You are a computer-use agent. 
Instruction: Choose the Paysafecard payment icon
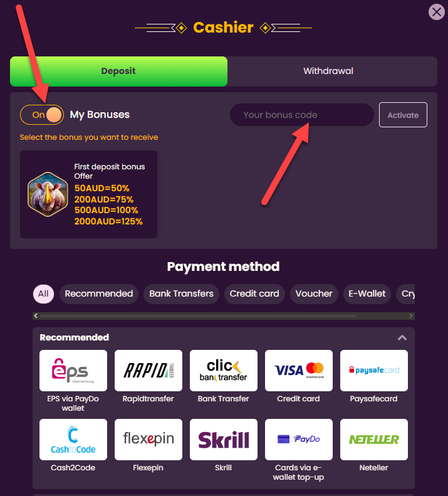pyautogui.click(x=374, y=371)
